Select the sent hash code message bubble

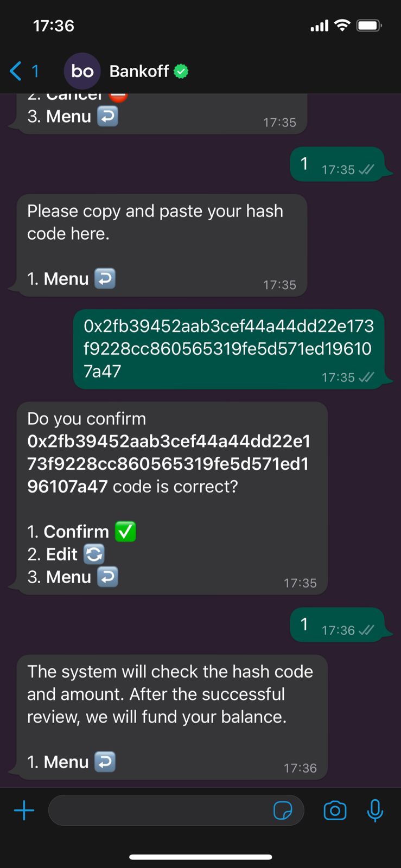coord(228,349)
